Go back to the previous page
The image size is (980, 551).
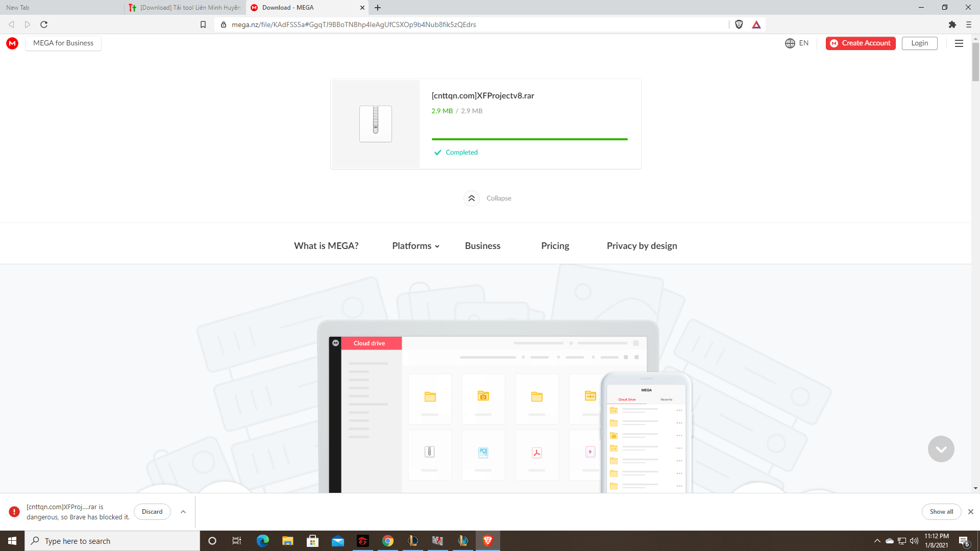[x=11, y=24]
